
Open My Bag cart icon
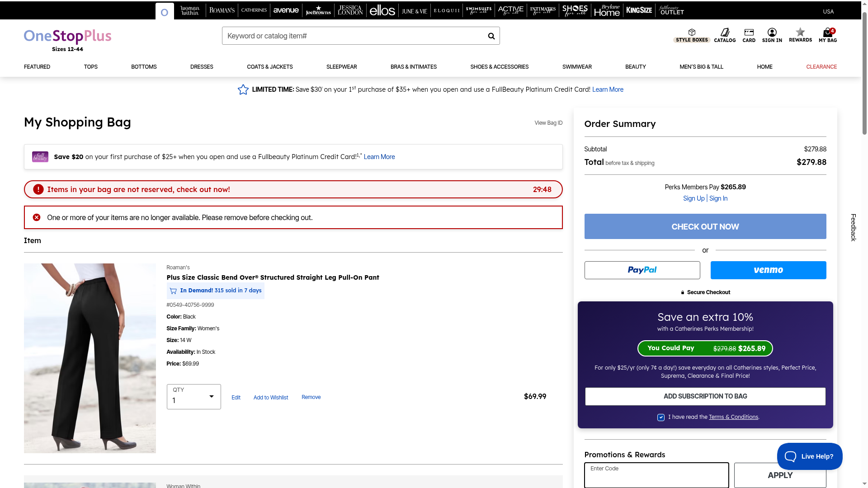click(x=827, y=33)
